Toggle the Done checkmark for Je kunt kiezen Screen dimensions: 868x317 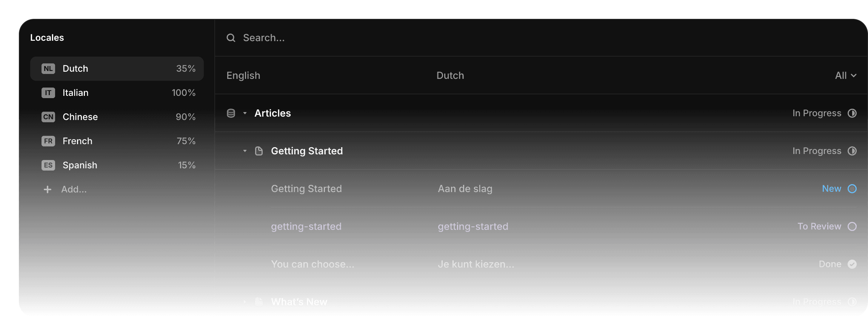pyautogui.click(x=852, y=264)
